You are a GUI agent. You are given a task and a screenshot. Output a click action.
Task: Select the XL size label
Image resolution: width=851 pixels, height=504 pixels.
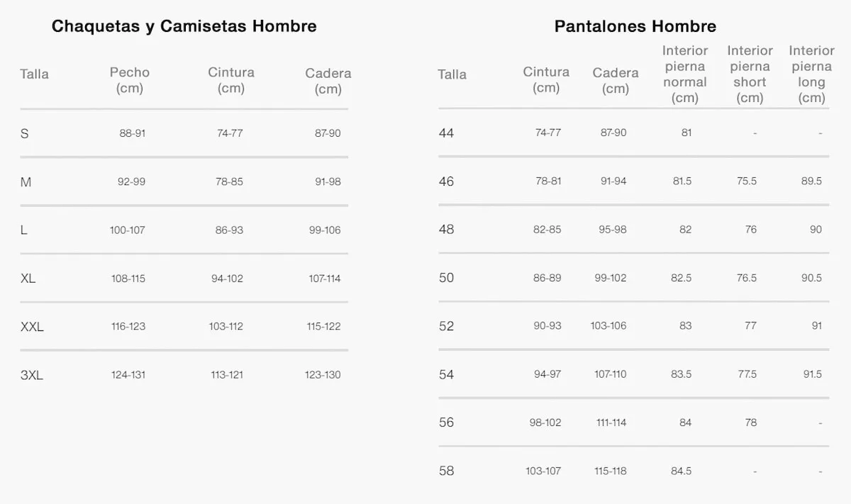(28, 279)
